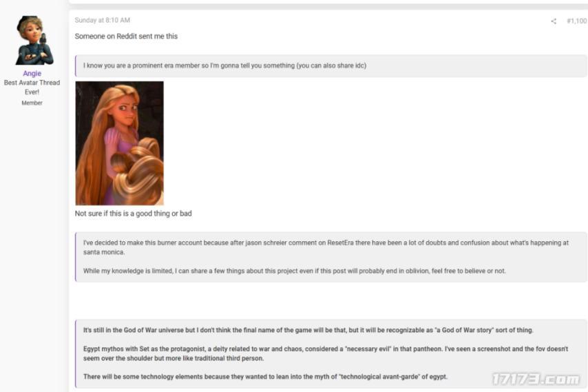Click the 'Best Avatar Thread Ever!' user title
Image resolution: width=588 pixels, height=392 pixels.
pyautogui.click(x=32, y=87)
